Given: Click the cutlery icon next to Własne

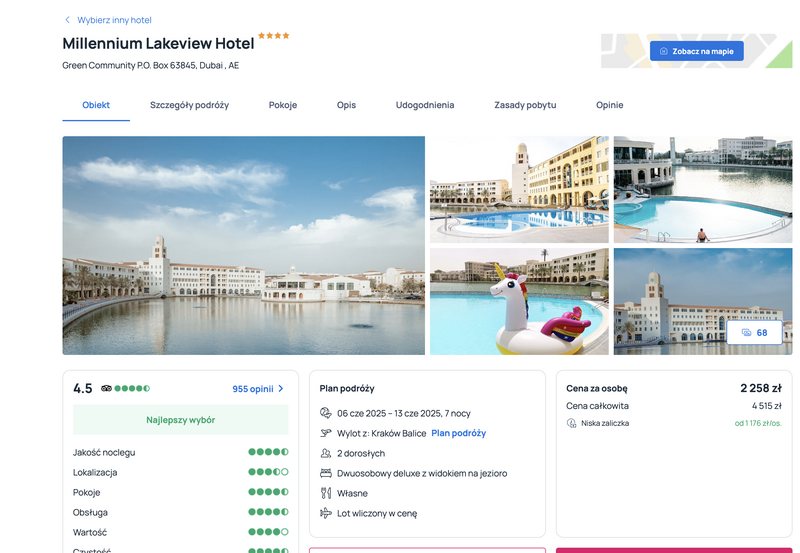Looking at the screenshot, I should coord(326,493).
